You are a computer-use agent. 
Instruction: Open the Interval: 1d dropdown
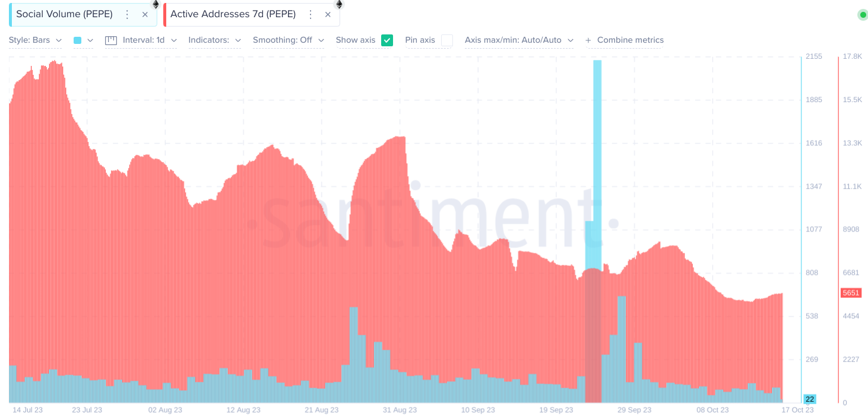pyautogui.click(x=150, y=40)
